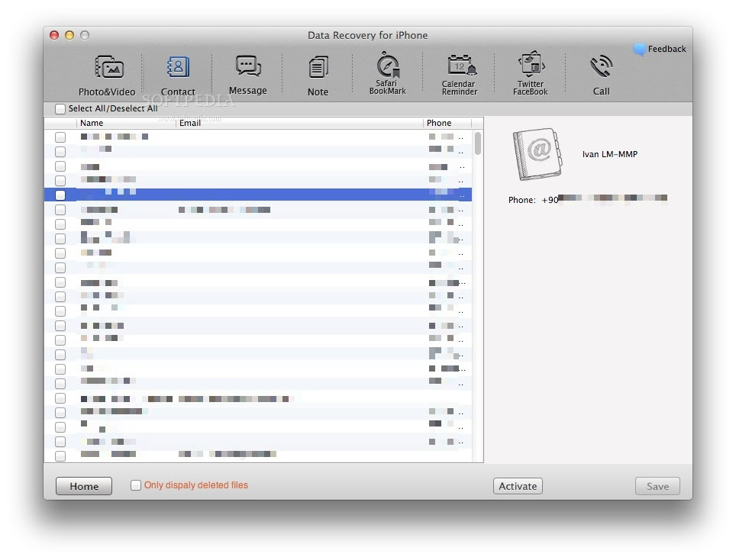Screen dimensions: 736x560
Task: Open the Call history category
Action: [602, 75]
